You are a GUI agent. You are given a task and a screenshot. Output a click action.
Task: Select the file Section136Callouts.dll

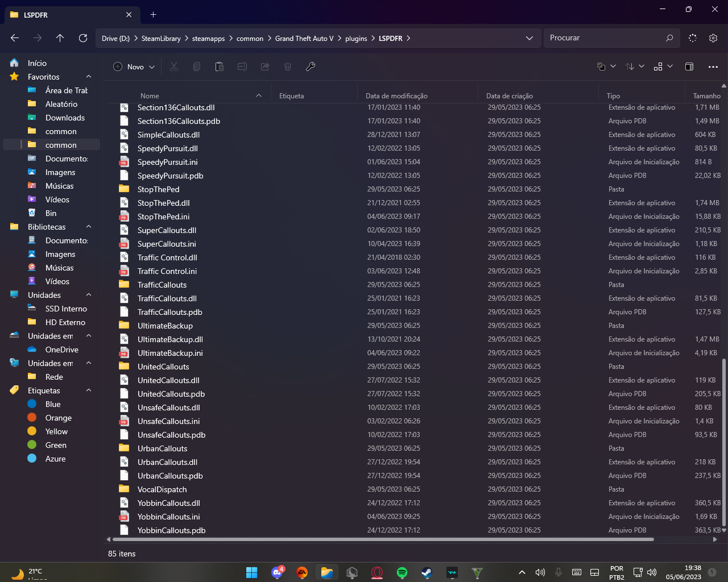[x=176, y=107]
